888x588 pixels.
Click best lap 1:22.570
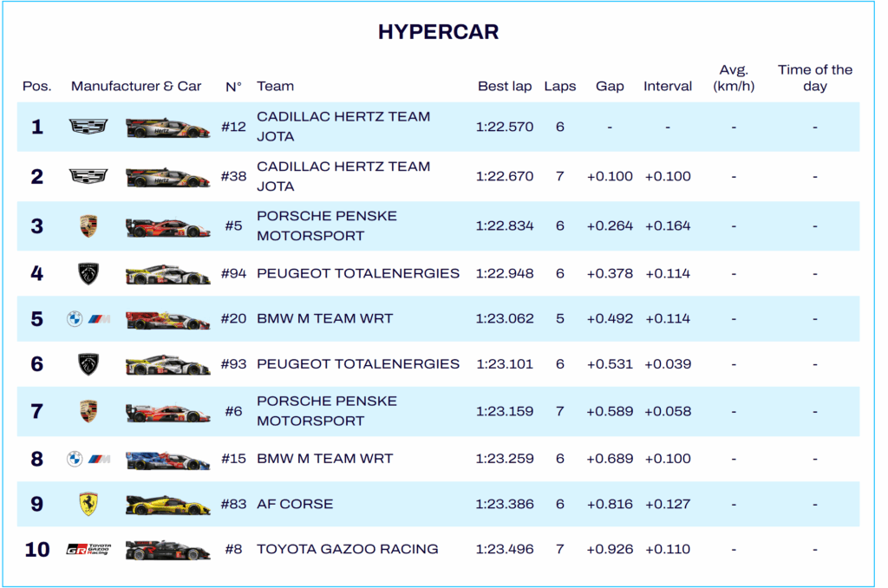[505, 127]
